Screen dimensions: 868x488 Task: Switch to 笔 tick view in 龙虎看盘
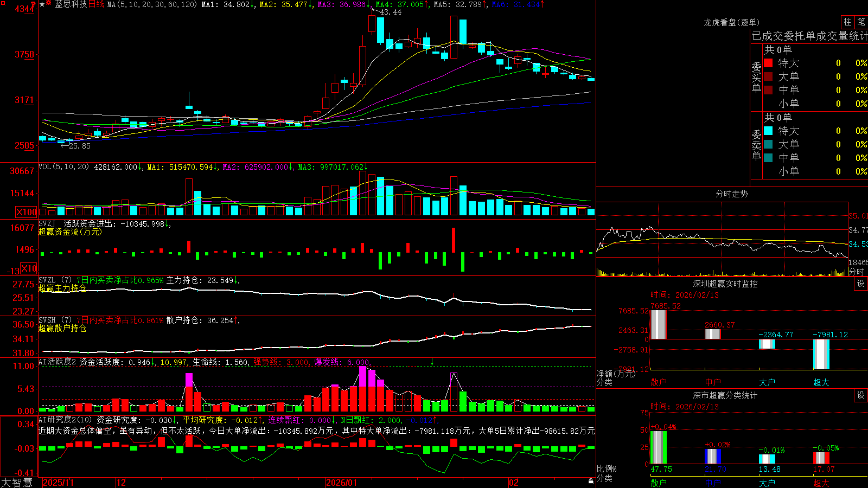click(x=861, y=22)
